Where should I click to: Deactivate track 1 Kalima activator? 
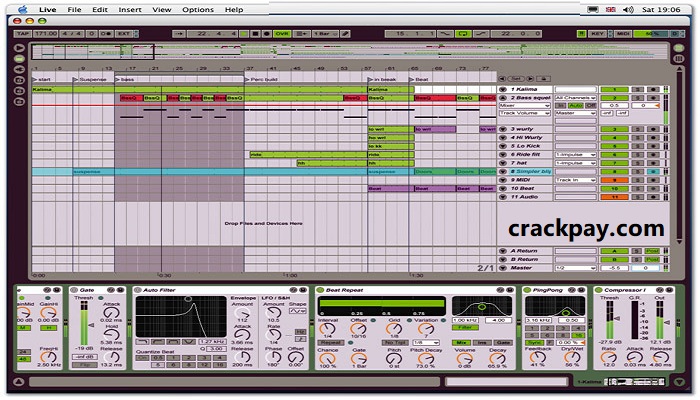click(614, 89)
